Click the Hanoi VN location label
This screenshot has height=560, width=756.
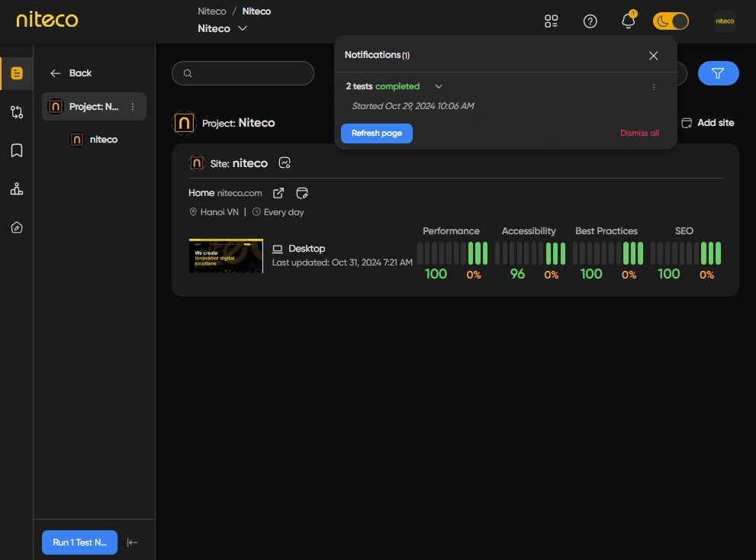[214, 212]
